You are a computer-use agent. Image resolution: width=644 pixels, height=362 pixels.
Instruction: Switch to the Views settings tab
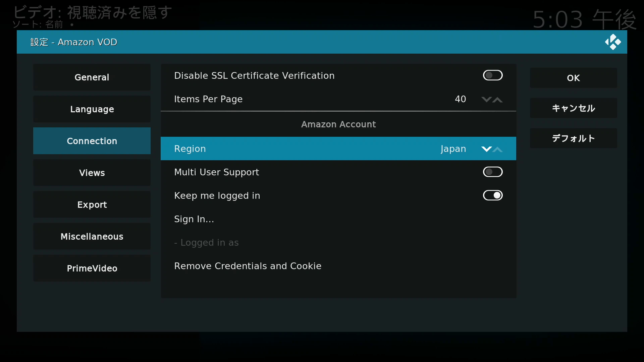[92, 173]
